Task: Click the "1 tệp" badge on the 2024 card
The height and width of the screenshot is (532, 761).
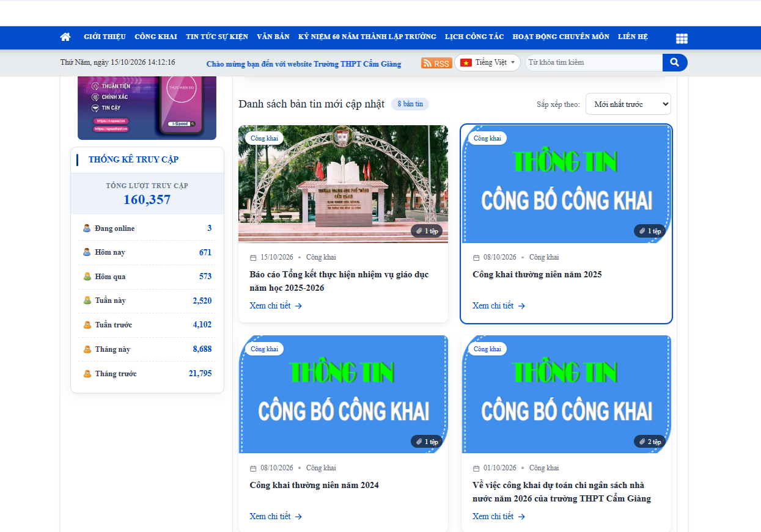Action: click(x=427, y=442)
